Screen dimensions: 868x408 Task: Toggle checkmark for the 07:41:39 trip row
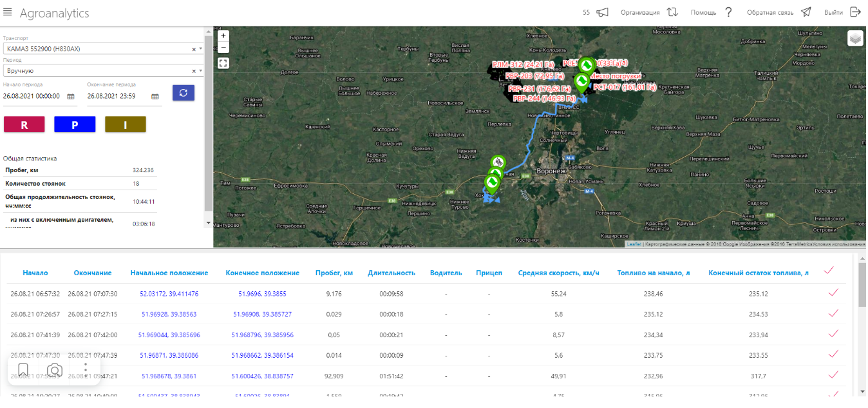[833, 334]
